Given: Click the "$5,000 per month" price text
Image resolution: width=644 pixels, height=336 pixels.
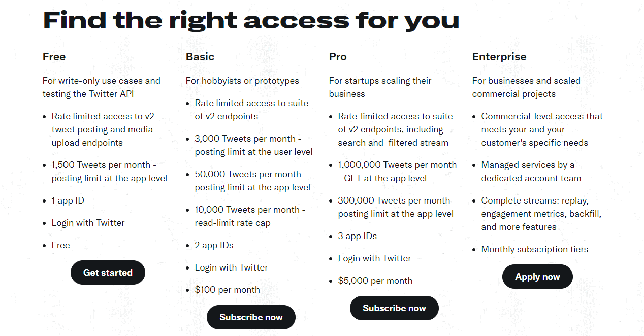Looking at the screenshot, I should tap(375, 281).
